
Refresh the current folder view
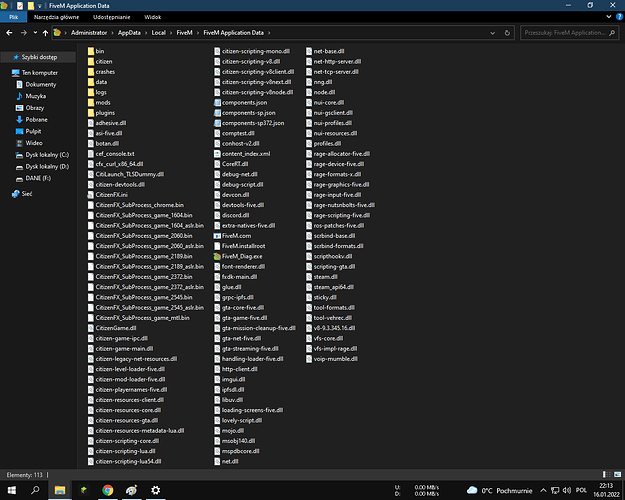507,33
